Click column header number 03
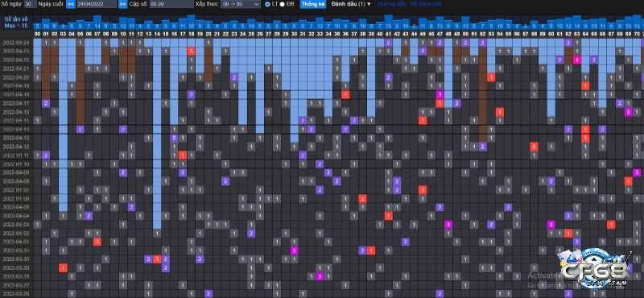The height and width of the screenshot is (298, 644). pyautogui.click(x=63, y=34)
